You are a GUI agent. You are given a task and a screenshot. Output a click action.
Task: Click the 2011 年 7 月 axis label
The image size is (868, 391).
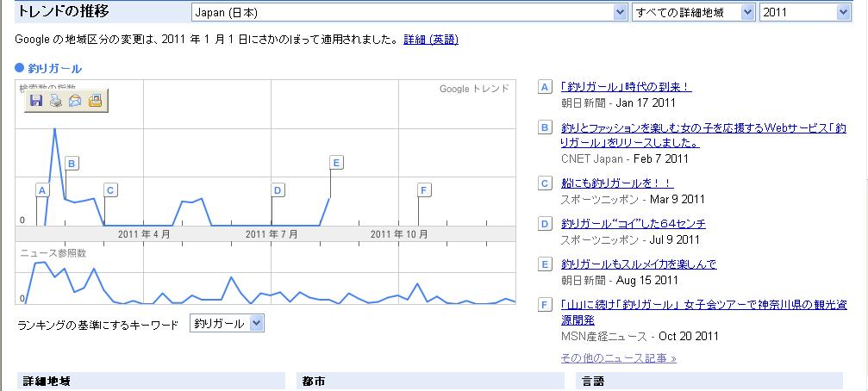click(x=272, y=234)
